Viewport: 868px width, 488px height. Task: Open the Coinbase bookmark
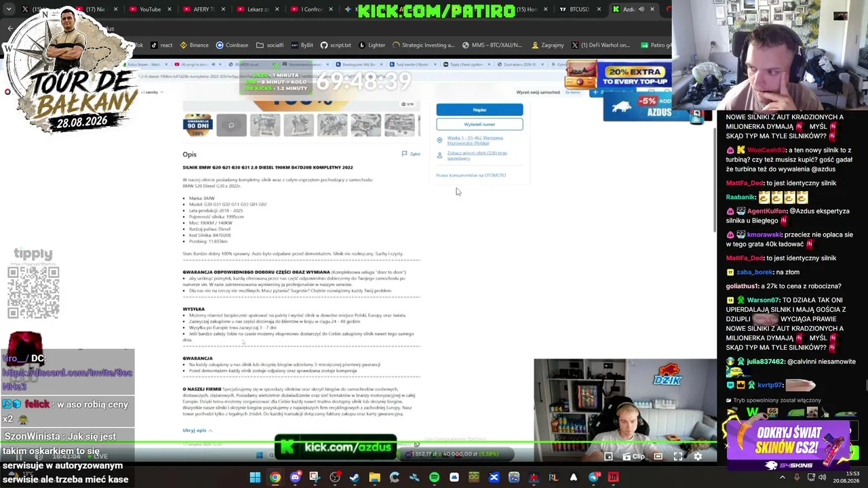point(232,45)
